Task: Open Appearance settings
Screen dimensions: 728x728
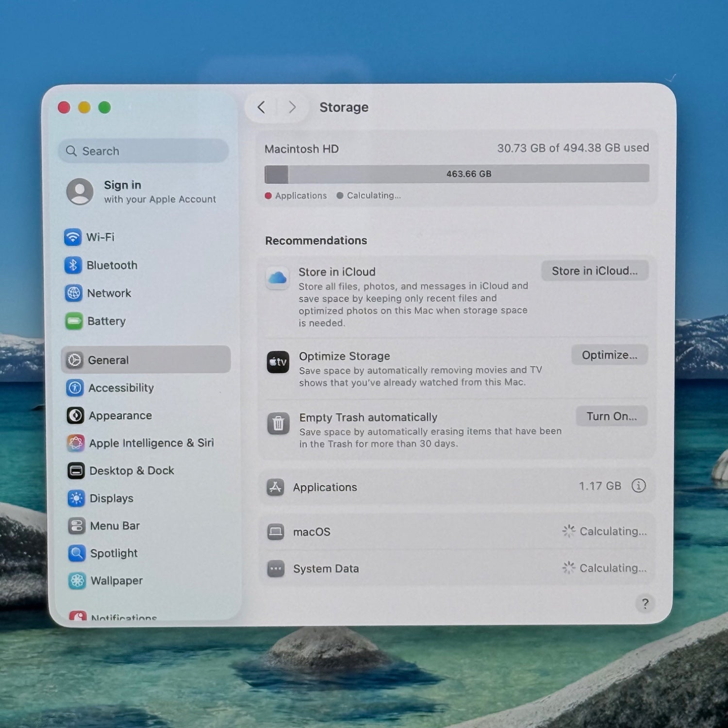Action: point(120,416)
